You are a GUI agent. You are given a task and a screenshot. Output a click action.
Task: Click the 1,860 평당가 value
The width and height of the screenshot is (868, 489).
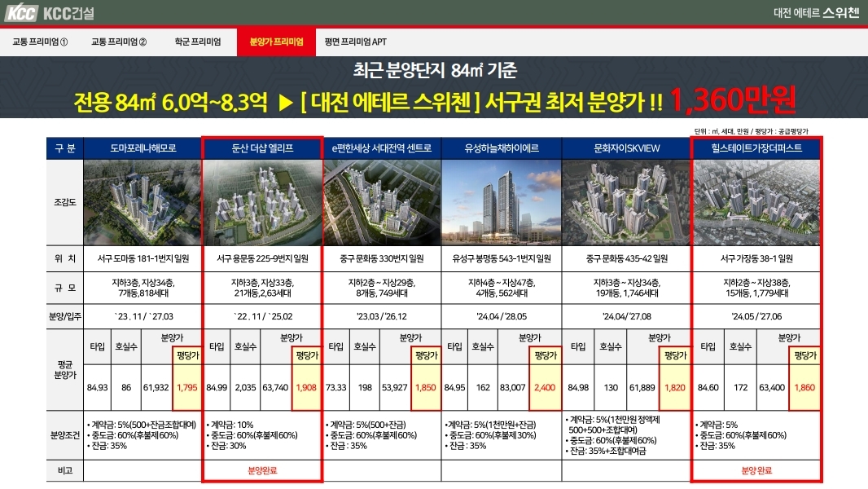804,388
